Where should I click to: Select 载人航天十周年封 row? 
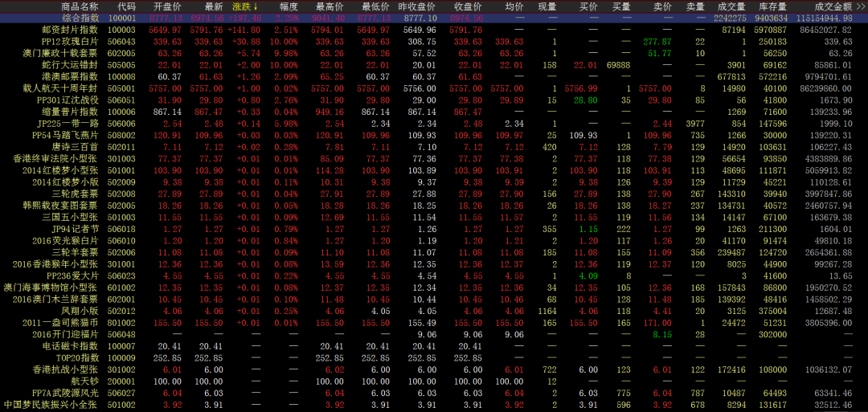pos(434,88)
